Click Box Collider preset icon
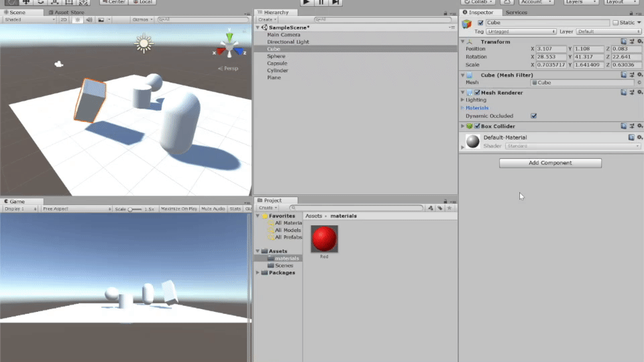 tap(631, 126)
